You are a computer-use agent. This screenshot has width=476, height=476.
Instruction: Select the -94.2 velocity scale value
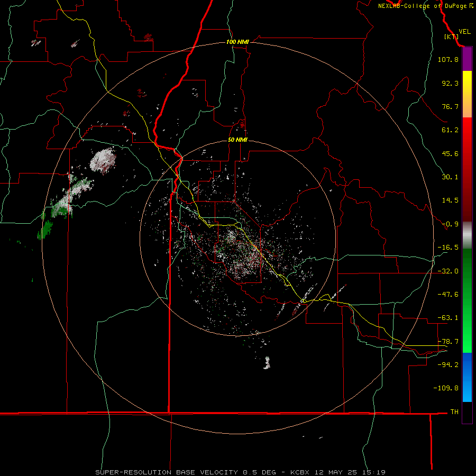448,364
